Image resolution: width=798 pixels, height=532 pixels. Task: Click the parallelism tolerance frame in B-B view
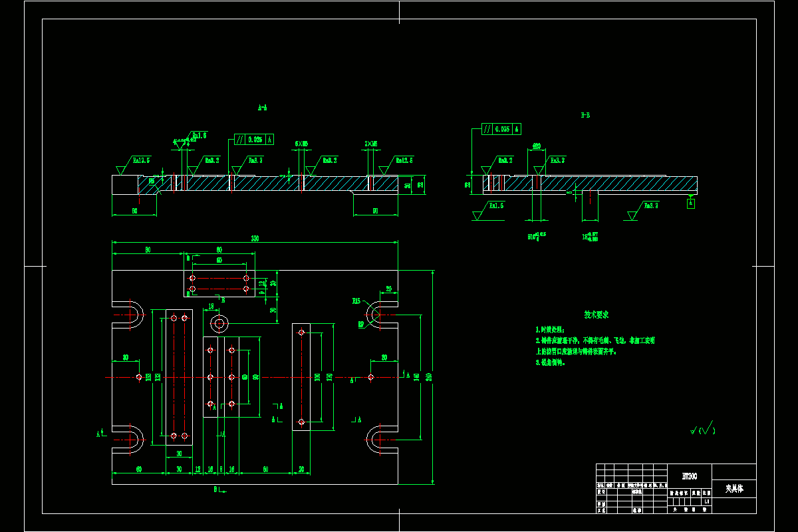pyautogui.click(x=501, y=129)
